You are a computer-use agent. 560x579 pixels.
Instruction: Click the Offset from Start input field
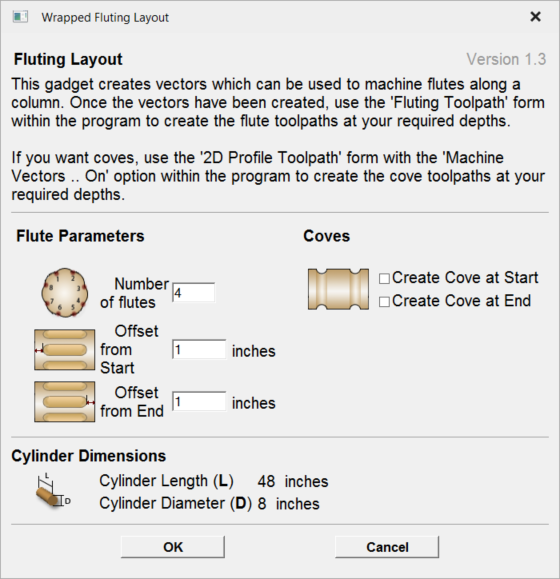(199, 349)
